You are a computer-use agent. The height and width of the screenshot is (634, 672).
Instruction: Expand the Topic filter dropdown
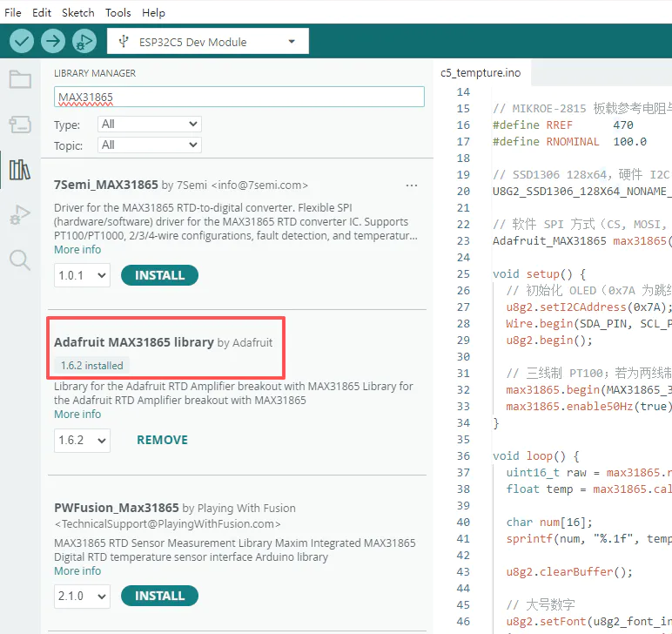pyautogui.click(x=149, y=145)
